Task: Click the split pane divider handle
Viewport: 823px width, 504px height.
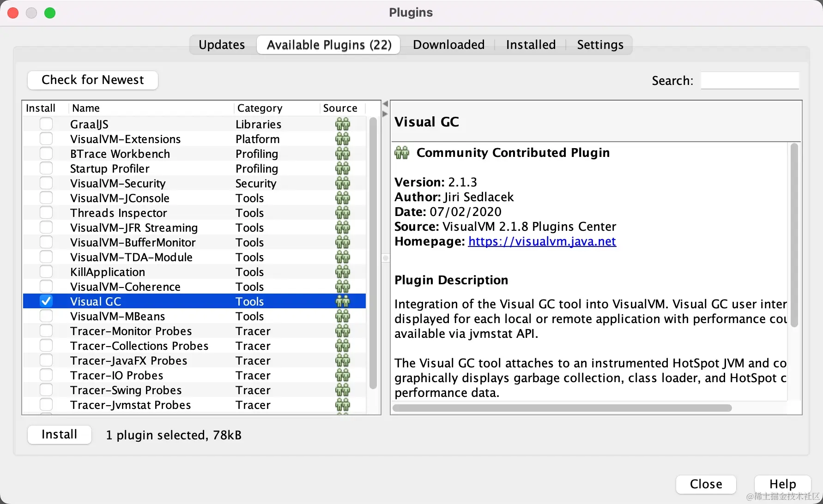Action: (386, 258)
